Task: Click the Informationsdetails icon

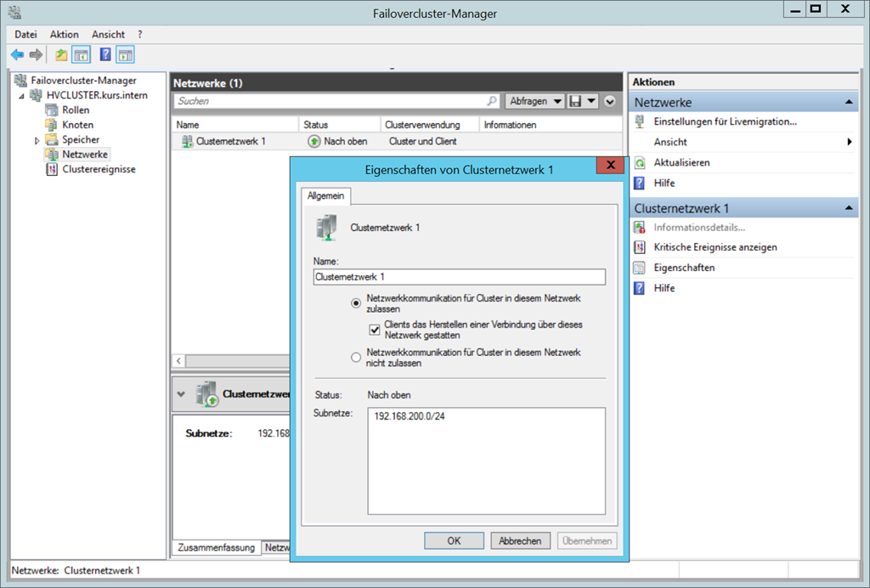Action: pyautogui.click(x=640, y=227)
